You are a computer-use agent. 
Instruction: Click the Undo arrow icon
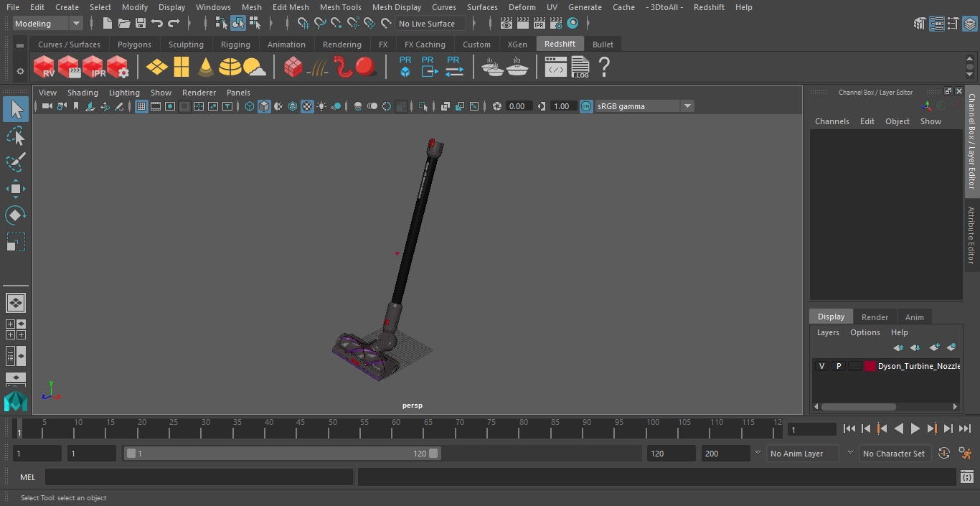[157, 24]
